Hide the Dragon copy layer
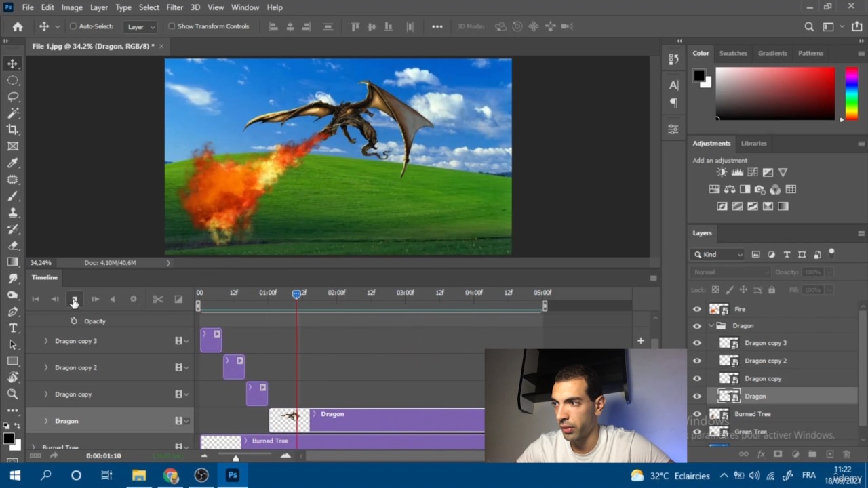 pos(697,378)
